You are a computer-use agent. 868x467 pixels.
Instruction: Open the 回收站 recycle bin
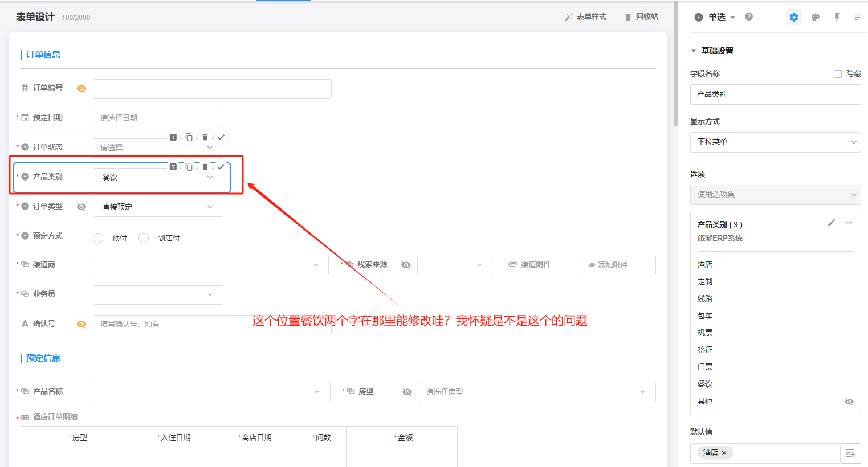641,17
